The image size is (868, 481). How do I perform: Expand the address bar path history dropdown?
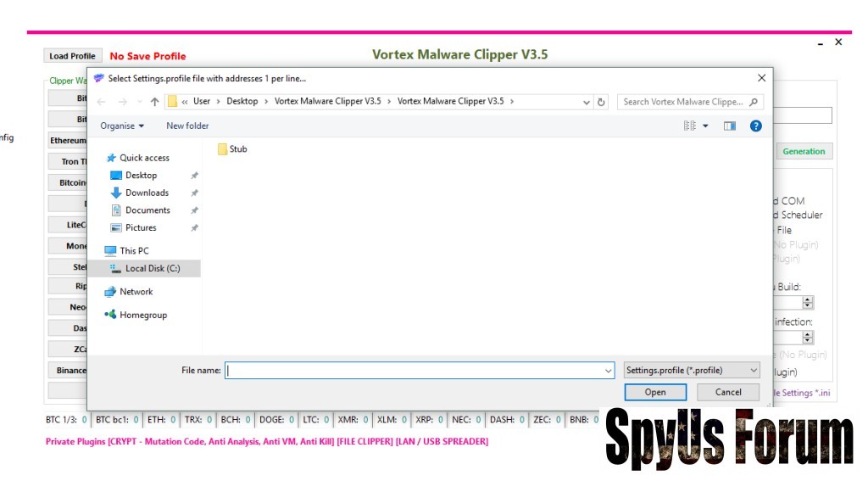coord(587,102)
